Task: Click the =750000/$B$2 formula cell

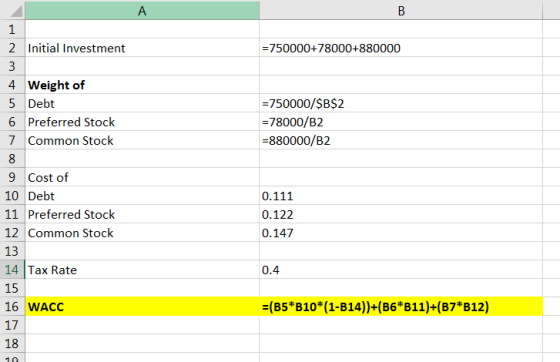Action: click(x=401, y=104)
